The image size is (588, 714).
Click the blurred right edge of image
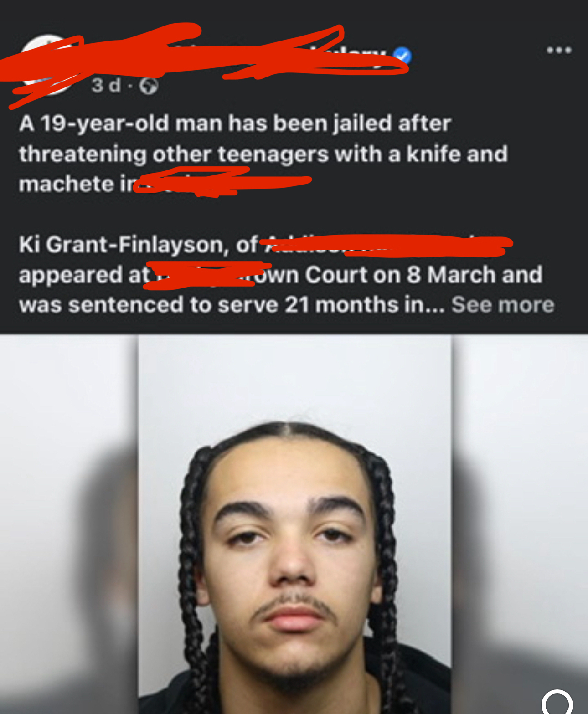[520, 524]
